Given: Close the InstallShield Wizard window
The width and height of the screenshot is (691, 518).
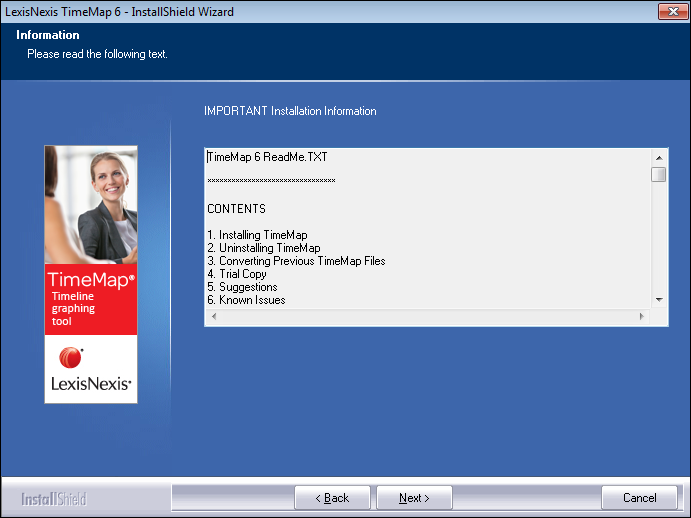Looking at the screenshot, I should 673,11.
